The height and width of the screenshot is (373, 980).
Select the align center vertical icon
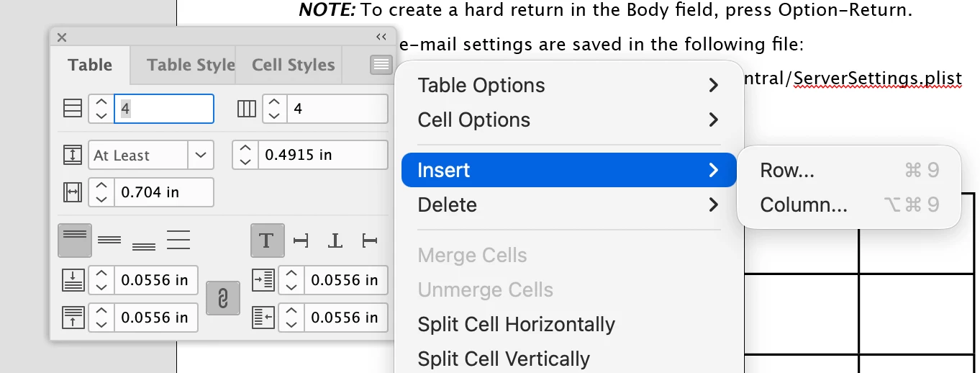click(109, 240)
